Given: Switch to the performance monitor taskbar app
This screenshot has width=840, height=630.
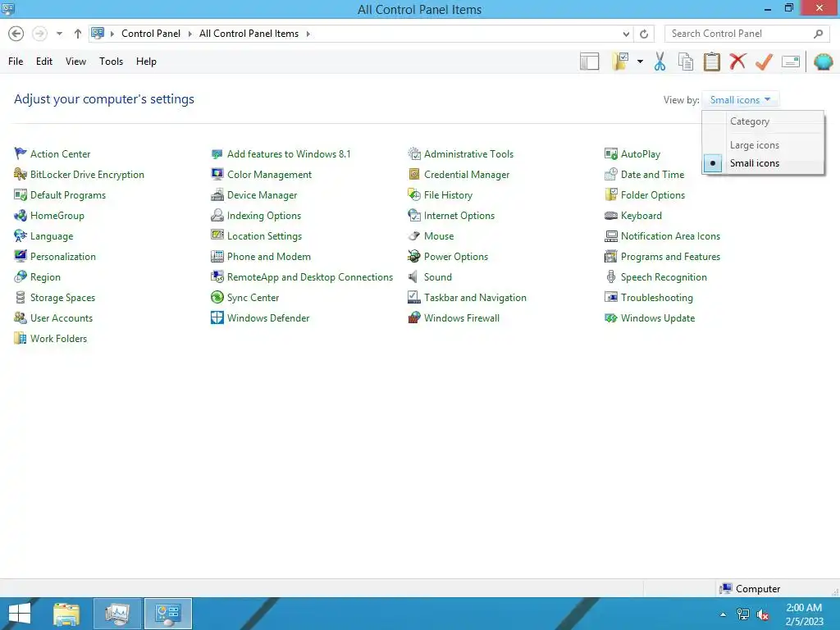Looking at the screenshot, I should (x=117, y=614).
